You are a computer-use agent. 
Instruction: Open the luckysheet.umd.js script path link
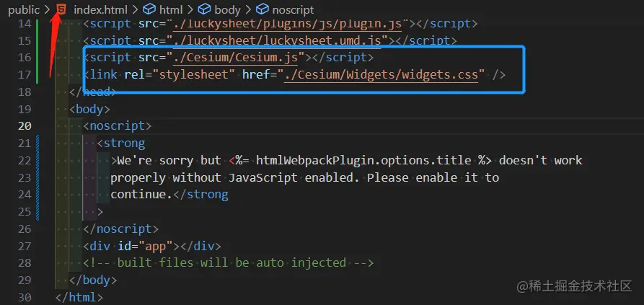[x=277, y=40]
